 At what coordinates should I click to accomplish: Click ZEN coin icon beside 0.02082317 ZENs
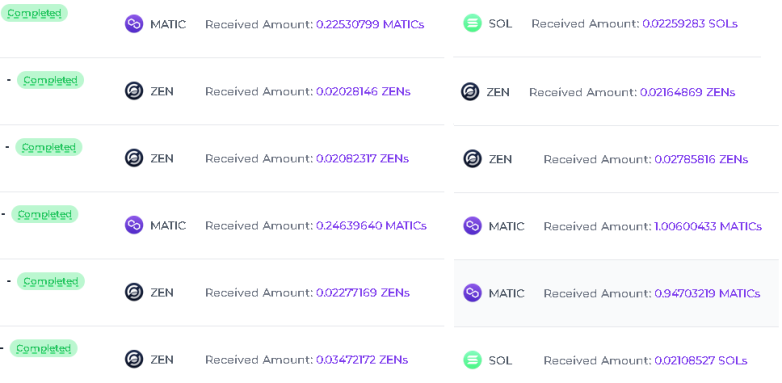tap(134, 158)
